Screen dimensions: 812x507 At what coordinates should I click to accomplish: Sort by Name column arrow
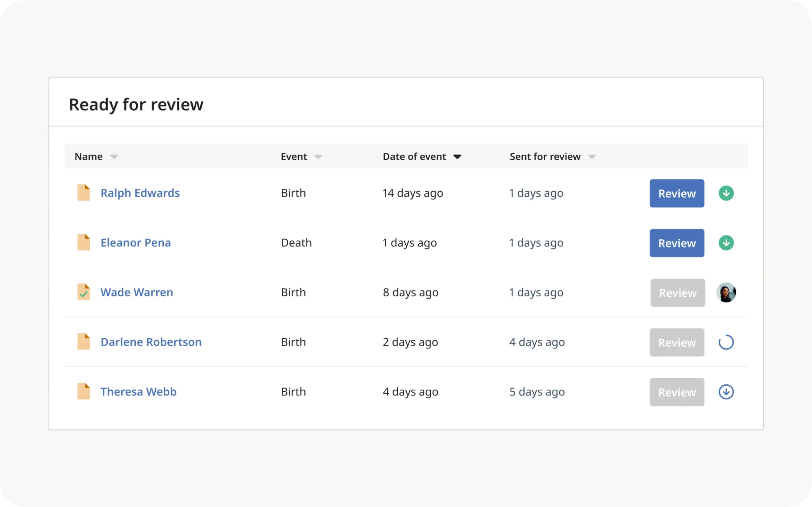114,157
